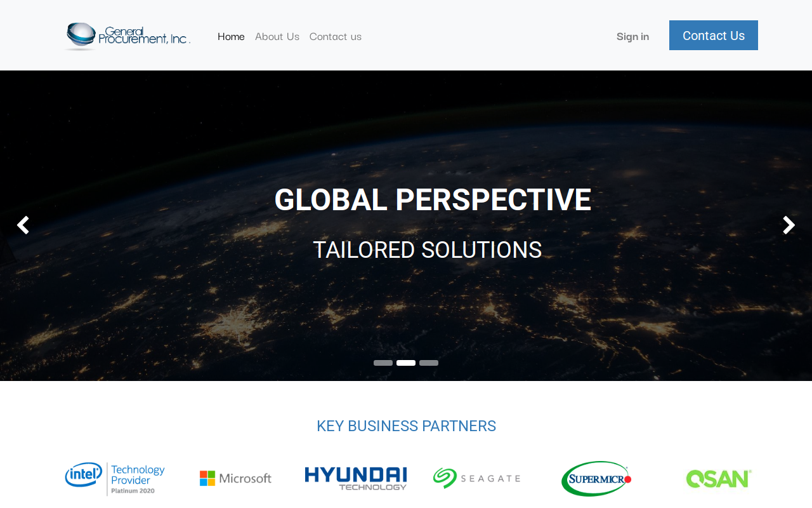Click the KEY BUSINESS PARTNERS heading
The image size is (812, 508).
pos(406,426)
